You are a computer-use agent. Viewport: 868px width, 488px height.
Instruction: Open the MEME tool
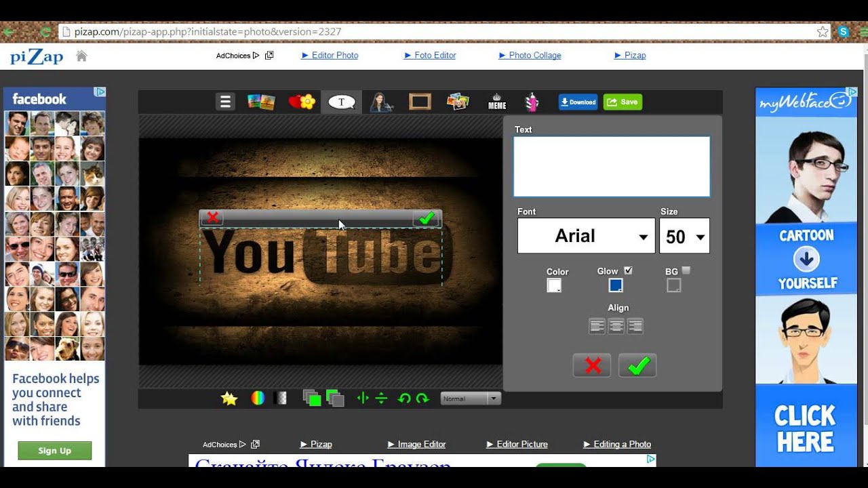(x=497, y=102)
